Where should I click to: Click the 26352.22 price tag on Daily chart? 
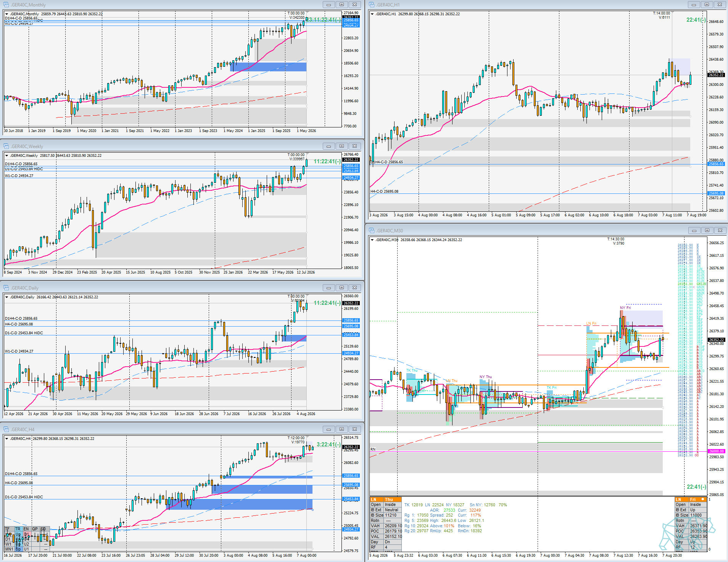[351, 303]
